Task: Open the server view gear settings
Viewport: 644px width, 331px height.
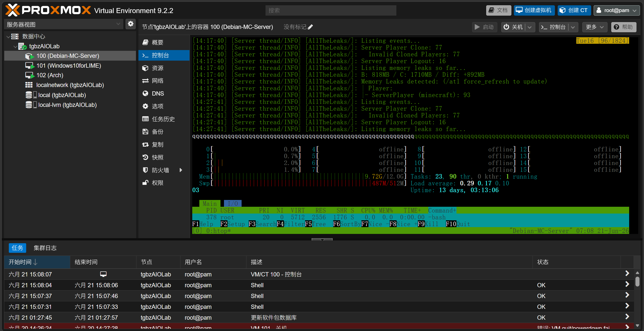Action: point(131,24)
